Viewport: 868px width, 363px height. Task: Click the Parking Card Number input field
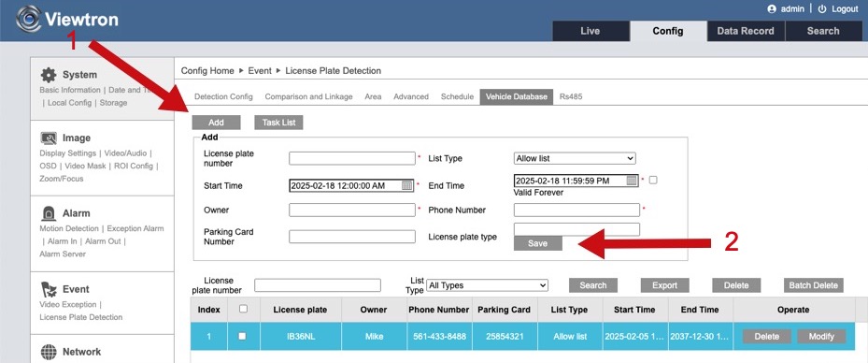352,237
